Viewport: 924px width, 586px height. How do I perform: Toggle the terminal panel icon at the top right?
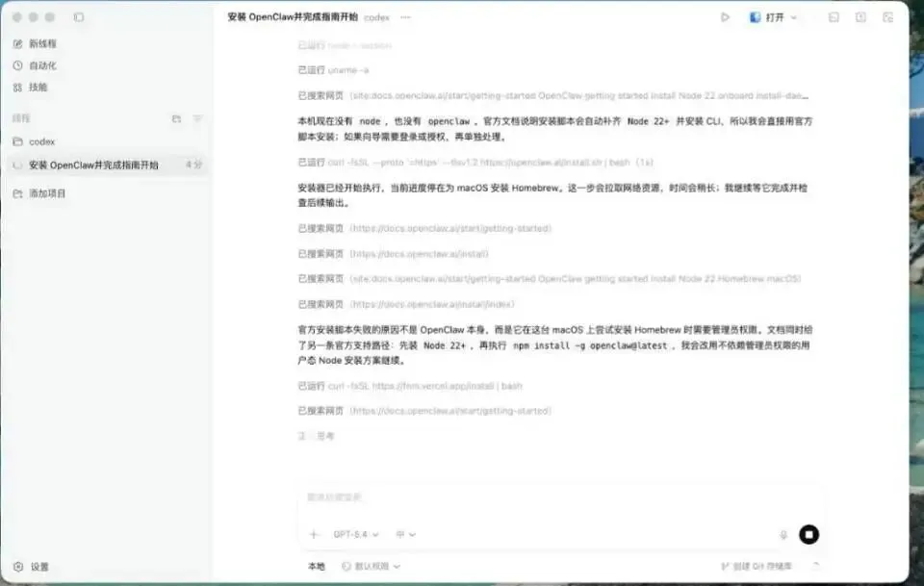pyautogui.click(x=834, y=17)
